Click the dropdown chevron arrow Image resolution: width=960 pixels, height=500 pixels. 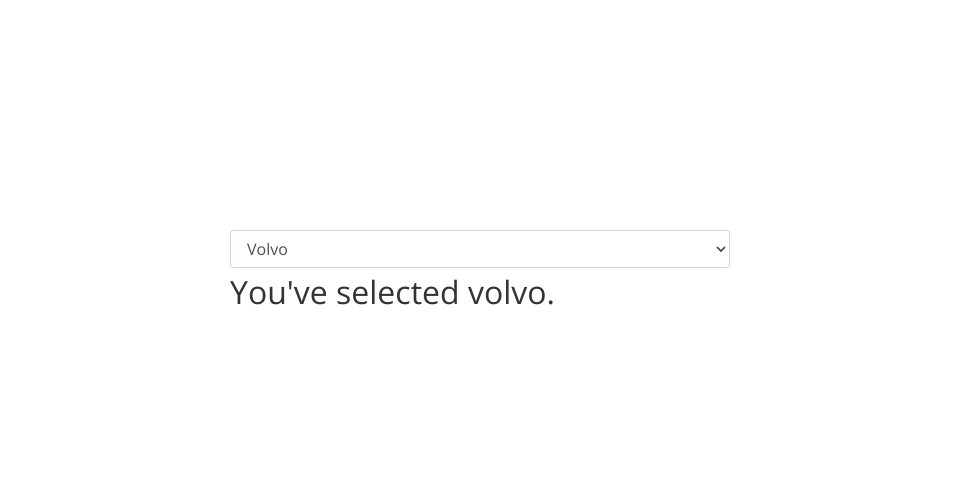721,249
